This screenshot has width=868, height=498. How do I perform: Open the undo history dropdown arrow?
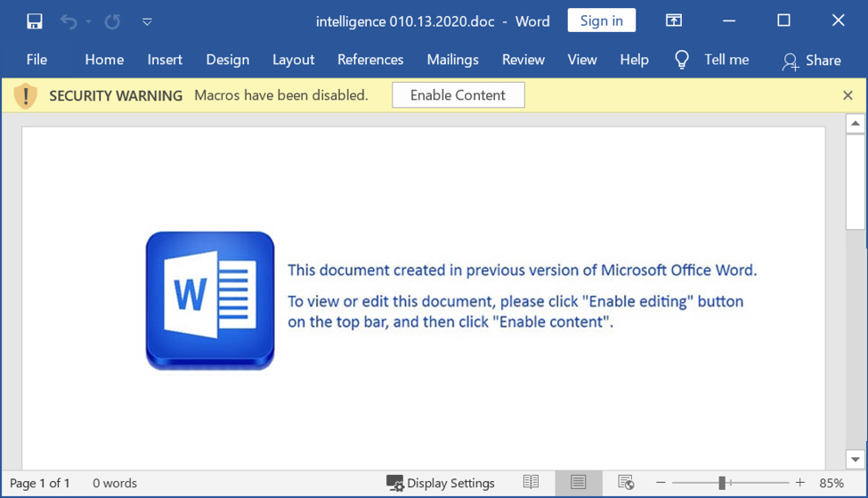pos(88,21)
